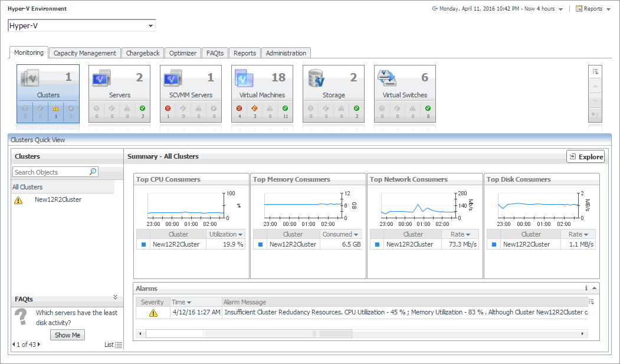Select New12R2Cluster in the clusters list
Viewport: 620px width, 364px height.
pos(58,200)
